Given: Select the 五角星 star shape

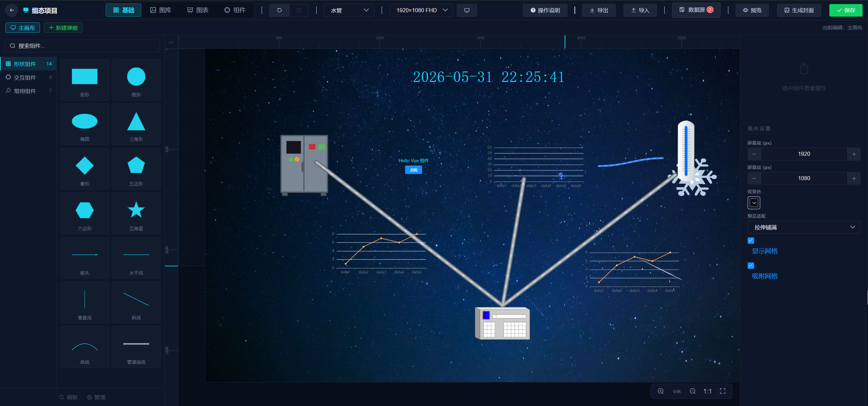Looking at the screenshot, I should point(136,213).
